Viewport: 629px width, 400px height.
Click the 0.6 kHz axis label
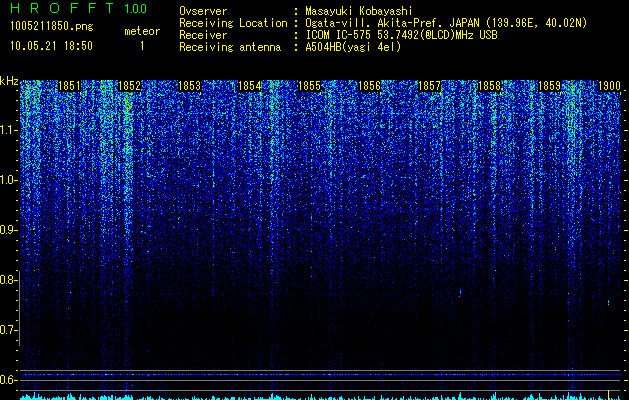click(8, 380)
